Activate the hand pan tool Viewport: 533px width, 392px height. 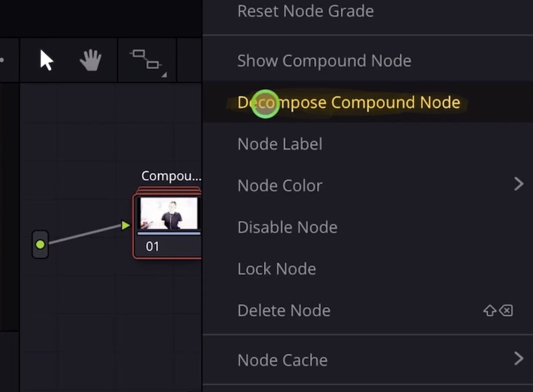pyautogui.click(x=90, y=60)
